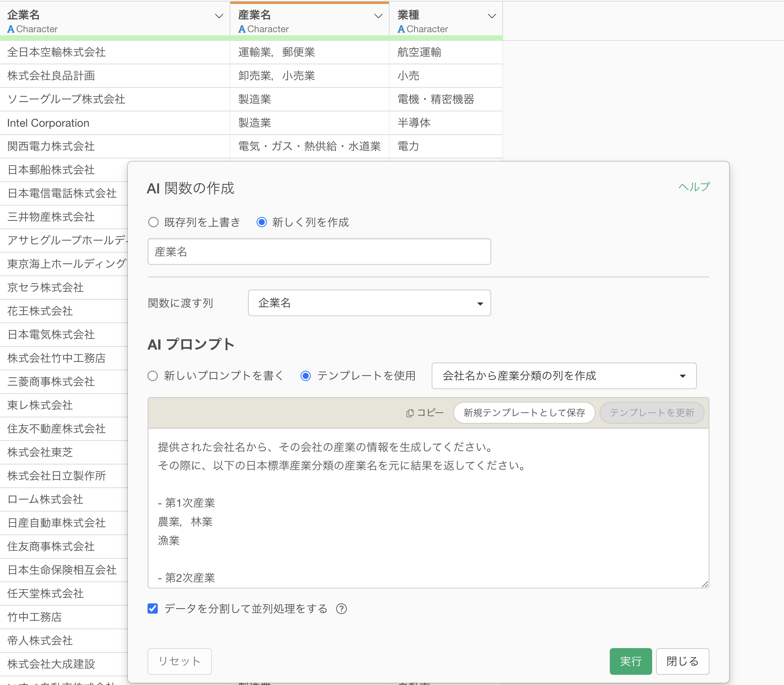Select 既存列を上書き radio option
Viewport: 784px width, 685px height.
(x=153, y=222)
